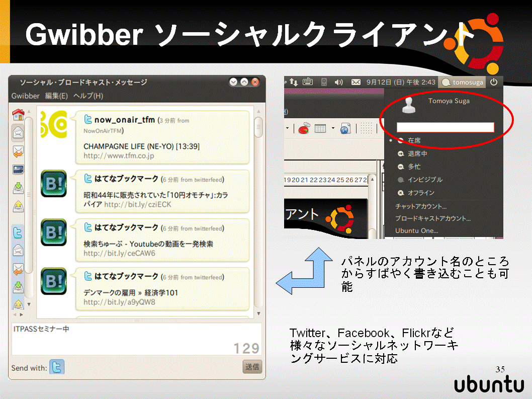This screenshot has height=399, width=532.
Task: Click the status message input field under Tomoya Suga
Action: (446, 127)
